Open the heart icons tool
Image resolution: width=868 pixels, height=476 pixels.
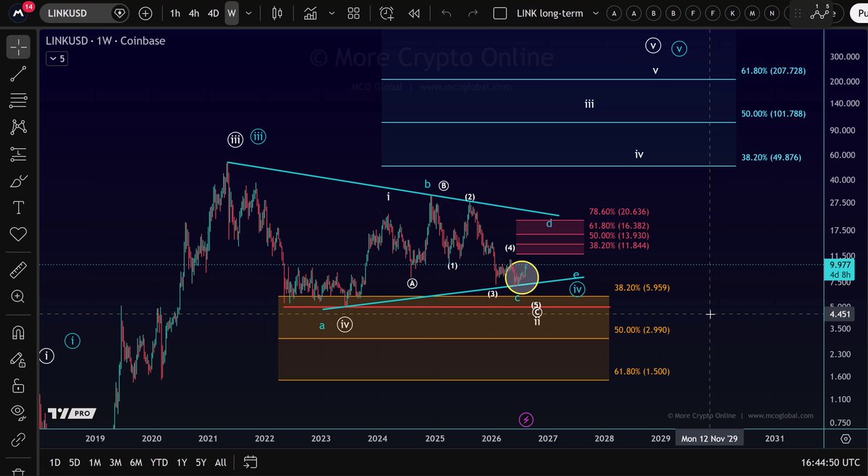pyautogui.click(x=18, y=234)
